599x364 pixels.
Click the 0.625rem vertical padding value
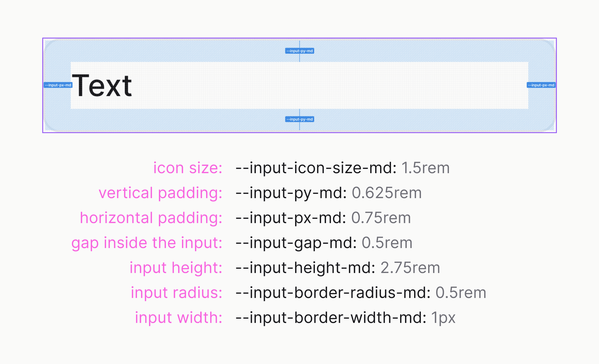tap(387, 193)
